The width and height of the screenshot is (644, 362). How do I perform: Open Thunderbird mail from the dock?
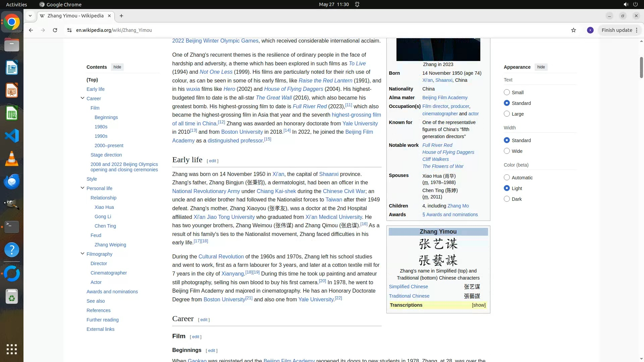[12, 181]
